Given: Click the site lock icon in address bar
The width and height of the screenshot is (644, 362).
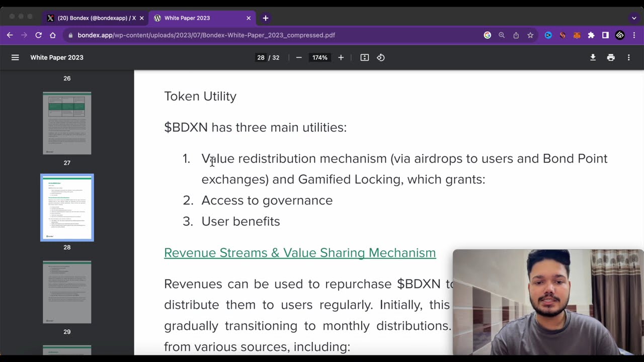Looking at the screenshot, I should tap(70, 35).
